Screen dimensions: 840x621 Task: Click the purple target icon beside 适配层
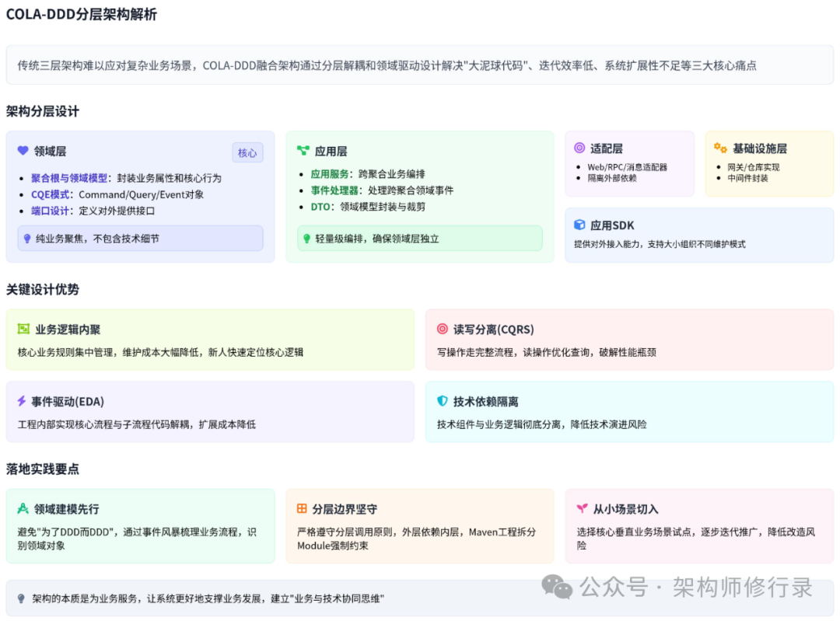pyautogui.click(x=579, y=148)
